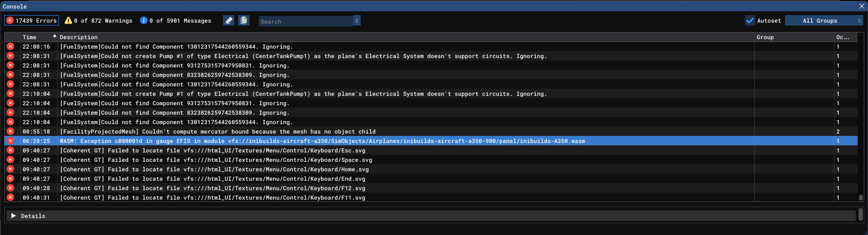
Task: Click the clear console eraser icon
Action: 229,20
